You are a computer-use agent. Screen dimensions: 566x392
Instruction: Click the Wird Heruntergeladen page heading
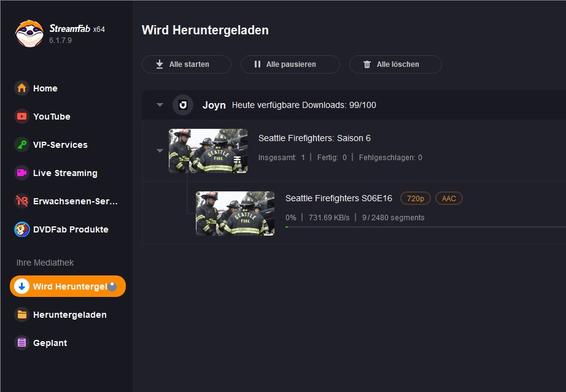pos(205,30)
